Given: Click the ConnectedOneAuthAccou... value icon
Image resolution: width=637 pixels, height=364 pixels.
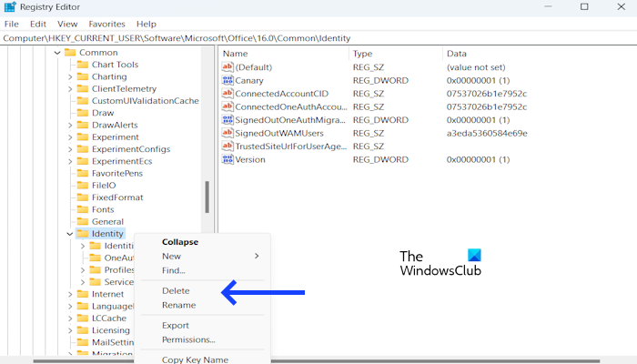Looking at the screenshot, I should click(227, 106).
